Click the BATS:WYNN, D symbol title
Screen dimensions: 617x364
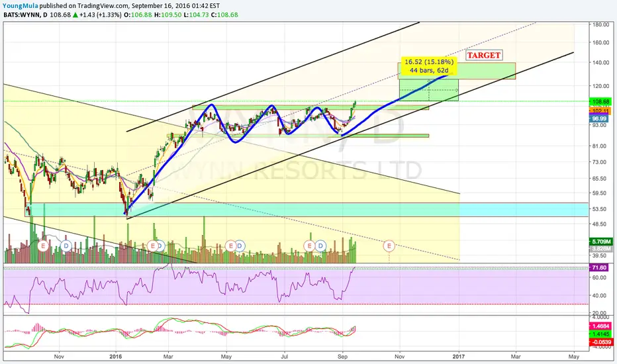[x=25, y=15]
